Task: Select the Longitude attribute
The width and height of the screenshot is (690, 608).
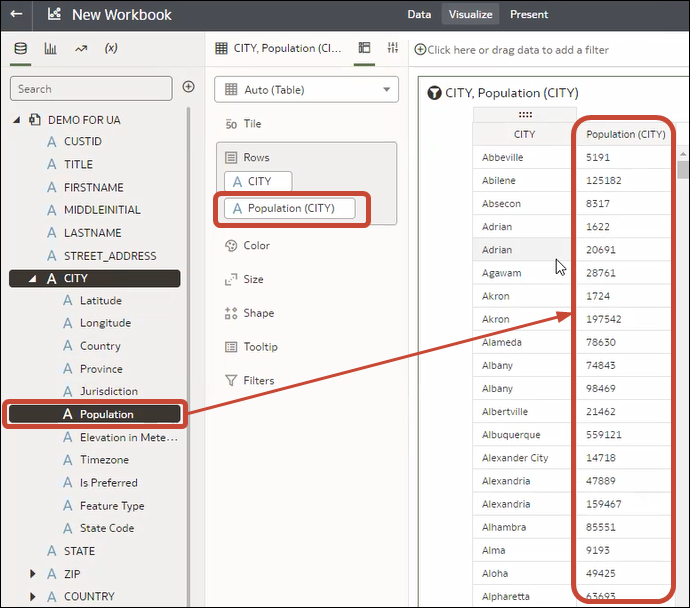Action: (x=105, y=323)
